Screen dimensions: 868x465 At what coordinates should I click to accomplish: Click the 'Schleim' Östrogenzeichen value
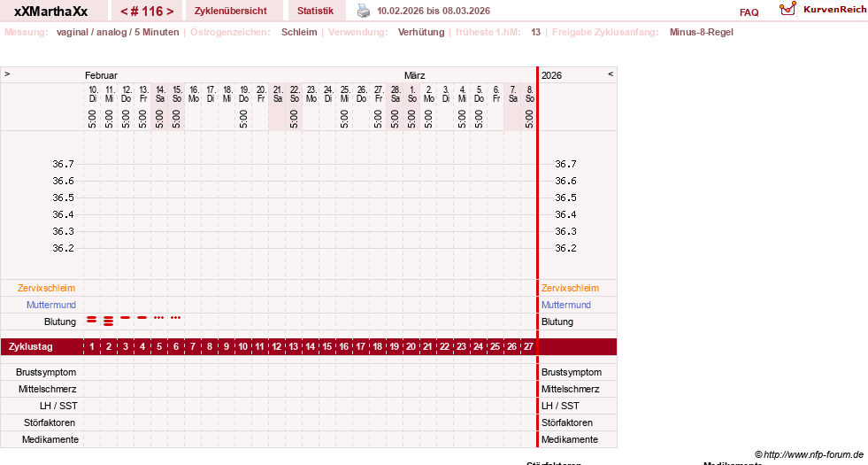tap(299, 32)
